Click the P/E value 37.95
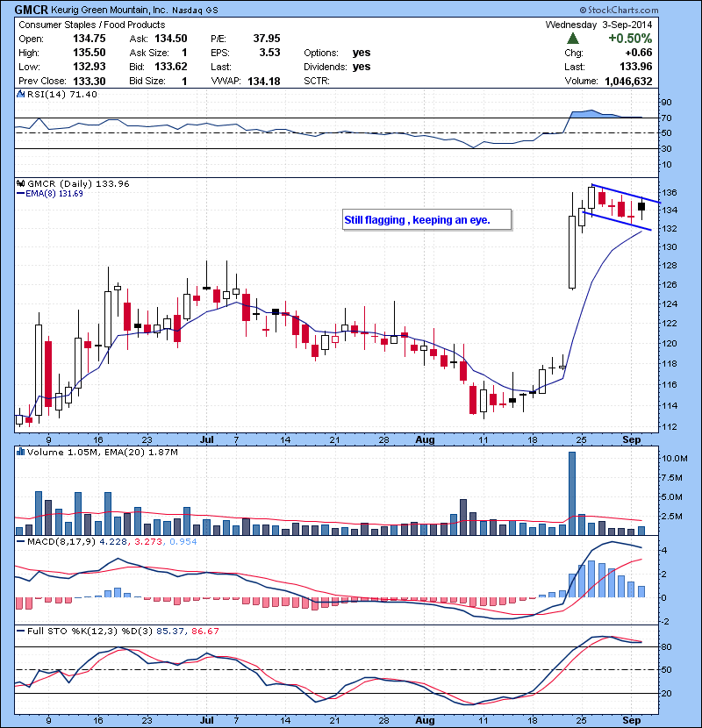The width and height of the screenshot is (702, 728). pos(267,39)
